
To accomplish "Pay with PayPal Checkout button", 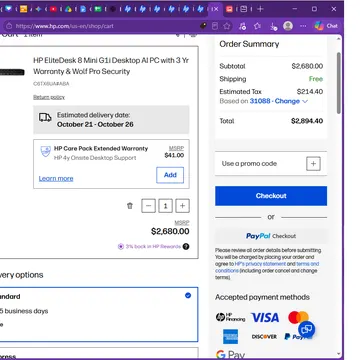I will pyautogui.click(x=271, y=236).
